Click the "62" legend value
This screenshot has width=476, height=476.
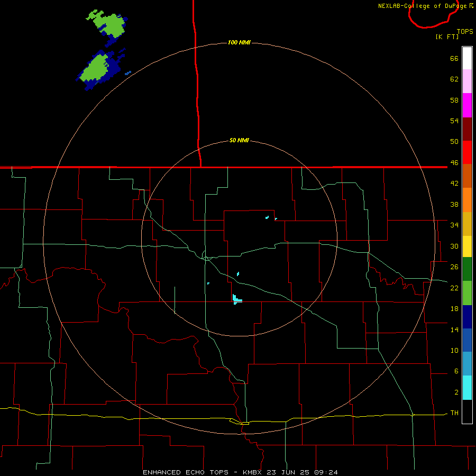pyautogui.click(x=454, y=79)
